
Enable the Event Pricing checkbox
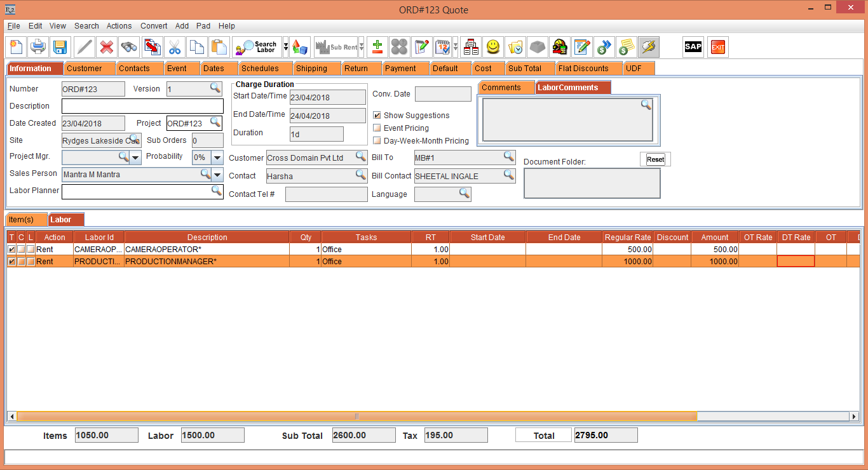377,128
